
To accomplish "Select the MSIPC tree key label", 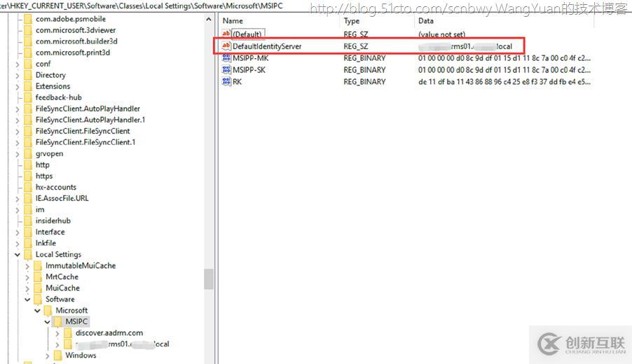I will (76, 322).
